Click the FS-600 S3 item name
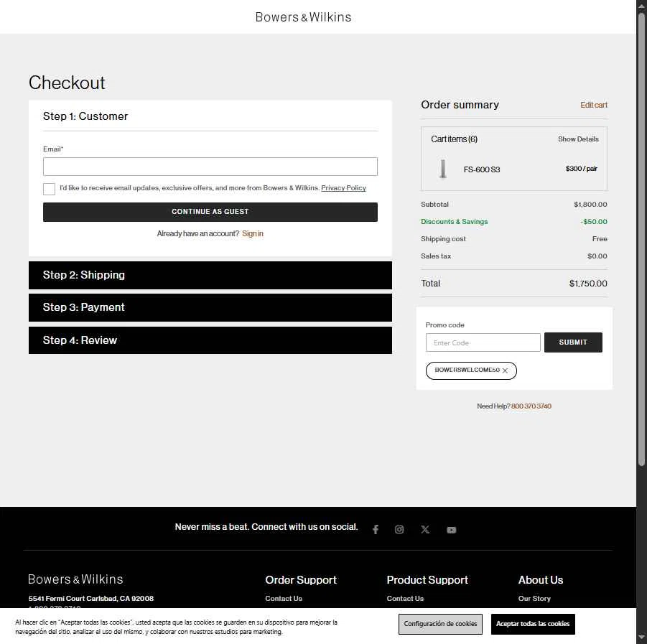Screen dimensions: 647x644 (x=482, y=169)
